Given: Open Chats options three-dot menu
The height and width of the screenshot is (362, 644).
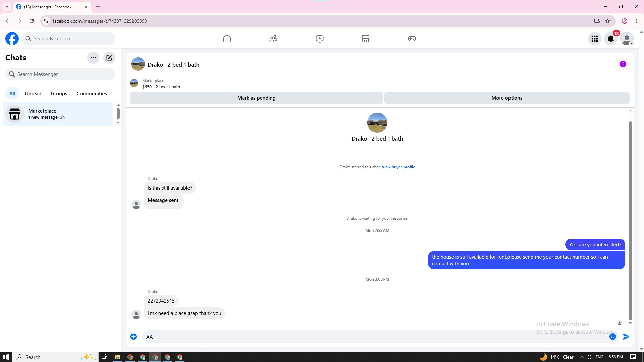Looking at the screenshot, I should [93, 58].
